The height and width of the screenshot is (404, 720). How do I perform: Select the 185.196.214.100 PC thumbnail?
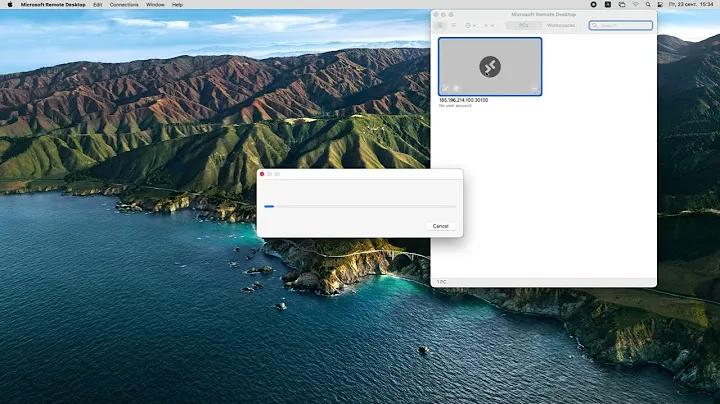pyautogui.click(x=490, y=66)
